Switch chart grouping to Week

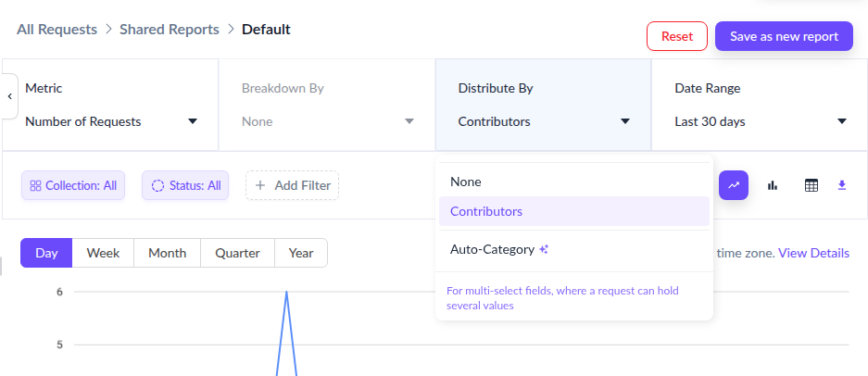point(103,253)
